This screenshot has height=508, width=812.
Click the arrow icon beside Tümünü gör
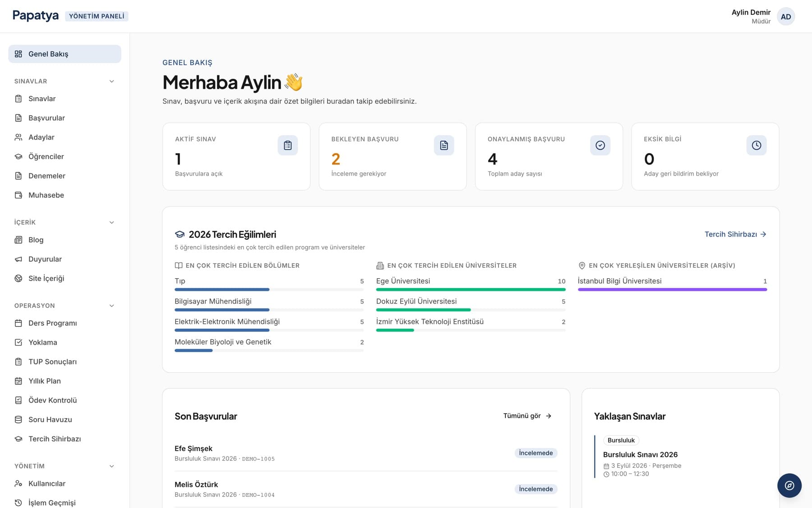[x=549, y=416]
